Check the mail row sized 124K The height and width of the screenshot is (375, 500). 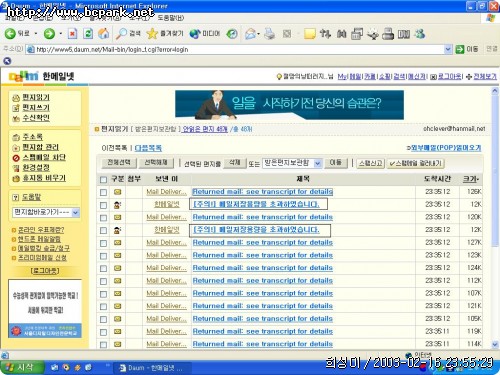(103, 269)
